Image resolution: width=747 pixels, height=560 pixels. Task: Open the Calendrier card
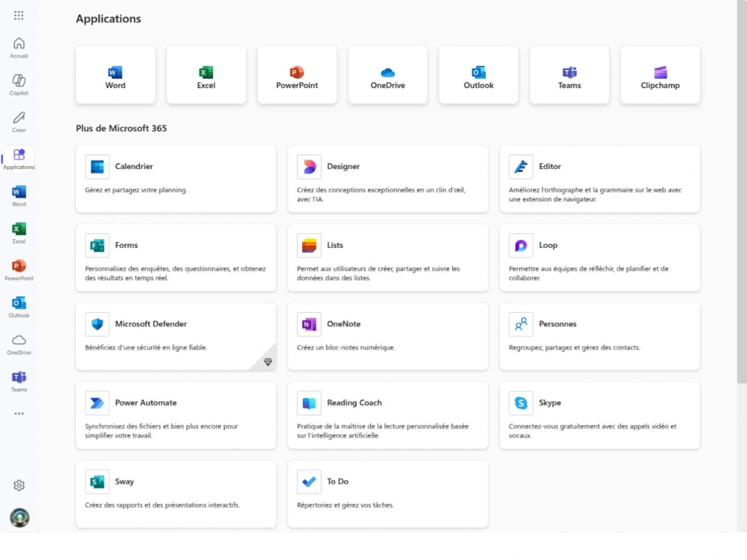pos(175,179)
